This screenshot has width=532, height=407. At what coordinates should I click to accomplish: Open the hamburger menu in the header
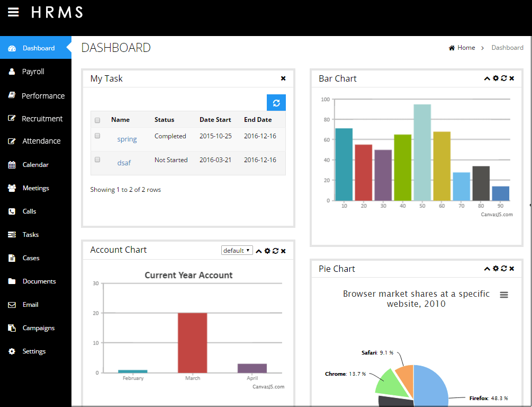[x=13, y=12]
